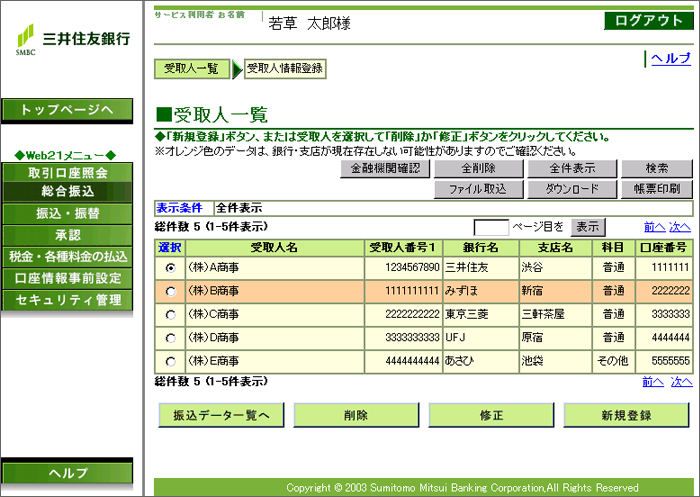Click receiver number 1234567890 cell
This screenshot has height=497, width=700.
tap(404, 268)
